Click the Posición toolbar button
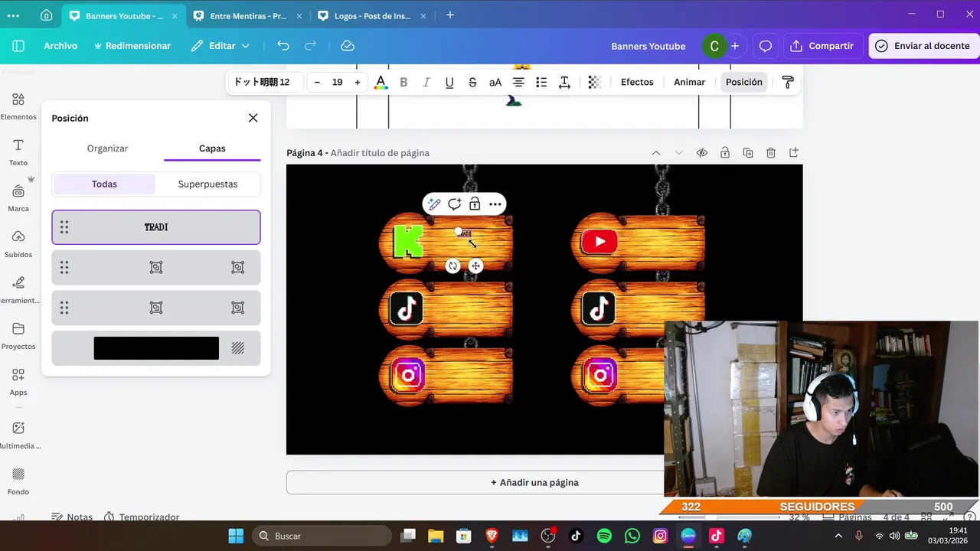 pos(744,82)
